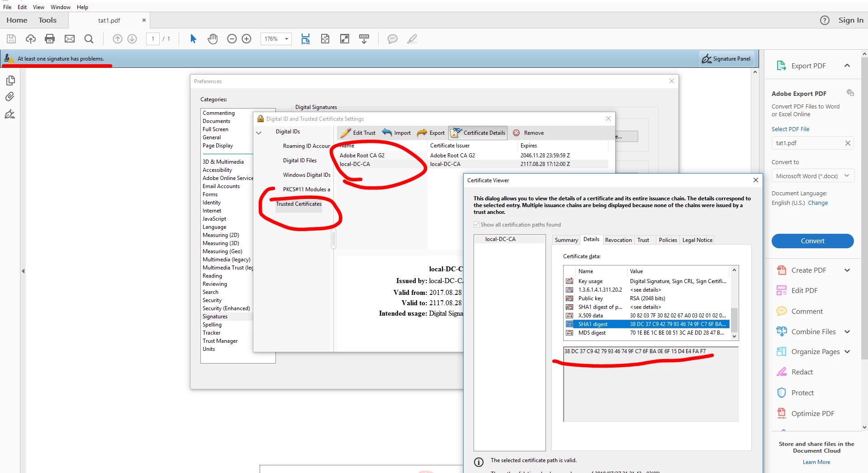The height and width of the screenshot is (473, 868).
Task: Open the Comment tool in right pane
Action: 806,312
